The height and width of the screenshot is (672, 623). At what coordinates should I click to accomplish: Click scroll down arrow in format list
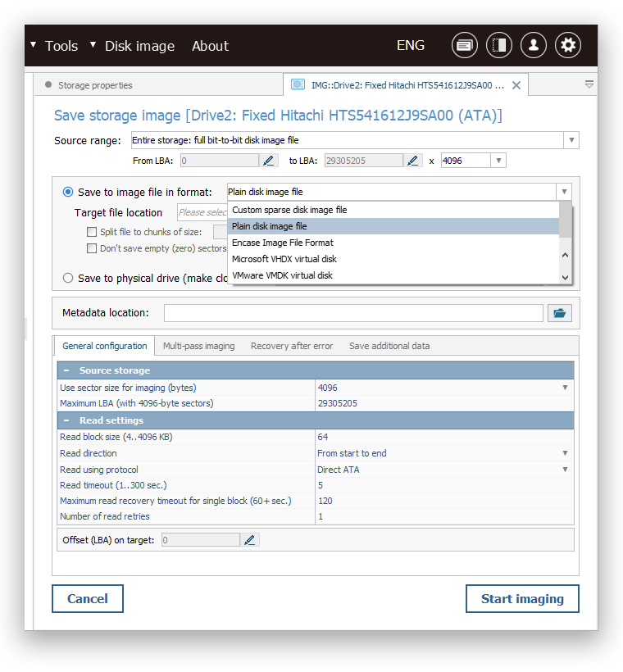[x=565, y=277]
